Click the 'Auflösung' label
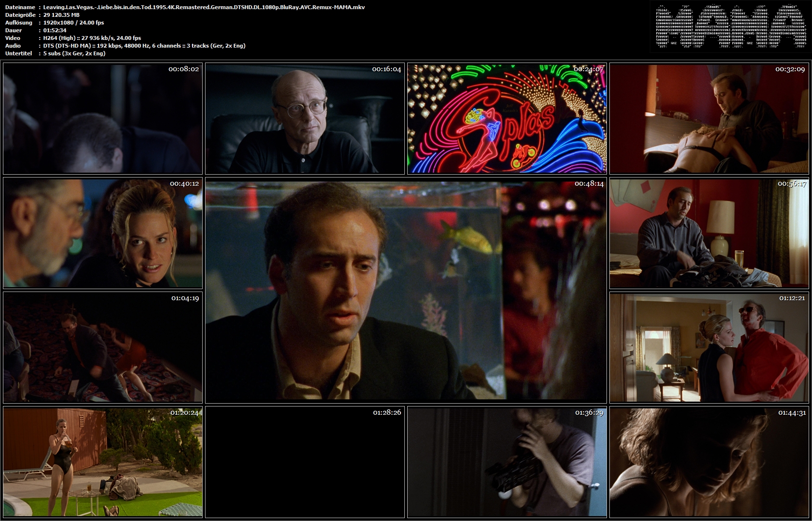This screenshot has width=812, height=521. pyautogui.click(x=18, y=23)
